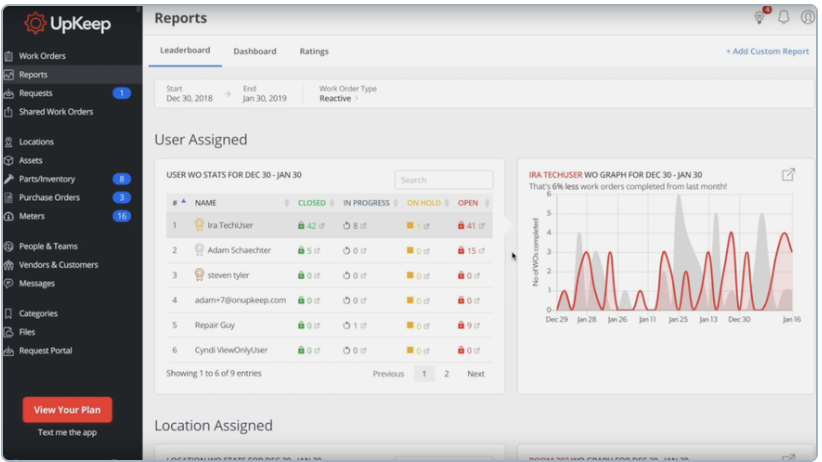Switch to the Ratings tab

coord(314,51)
